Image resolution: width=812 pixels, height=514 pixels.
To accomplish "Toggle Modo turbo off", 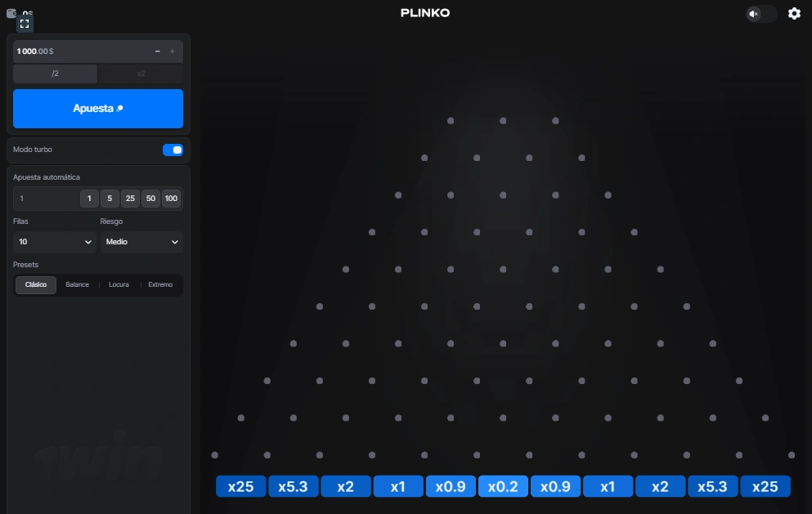I will 173,150.
